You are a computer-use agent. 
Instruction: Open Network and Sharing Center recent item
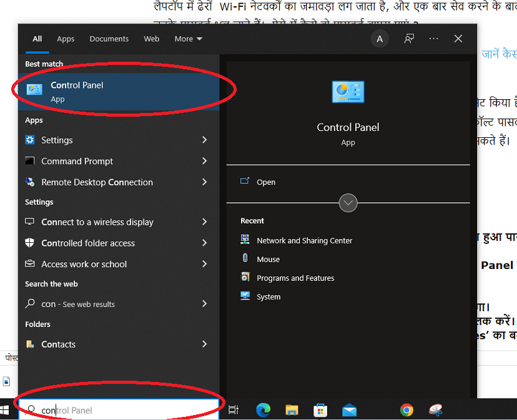[x=304, y=241]
